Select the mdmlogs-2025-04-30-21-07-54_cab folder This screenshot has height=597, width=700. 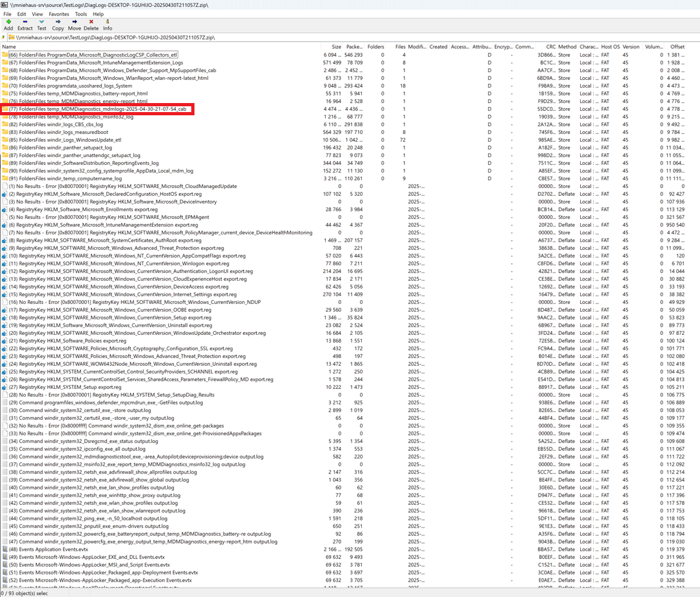(x=97, y=109)
